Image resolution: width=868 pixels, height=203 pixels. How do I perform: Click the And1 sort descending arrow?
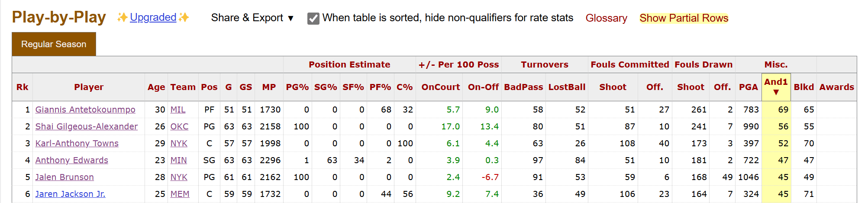coord(776,92)
